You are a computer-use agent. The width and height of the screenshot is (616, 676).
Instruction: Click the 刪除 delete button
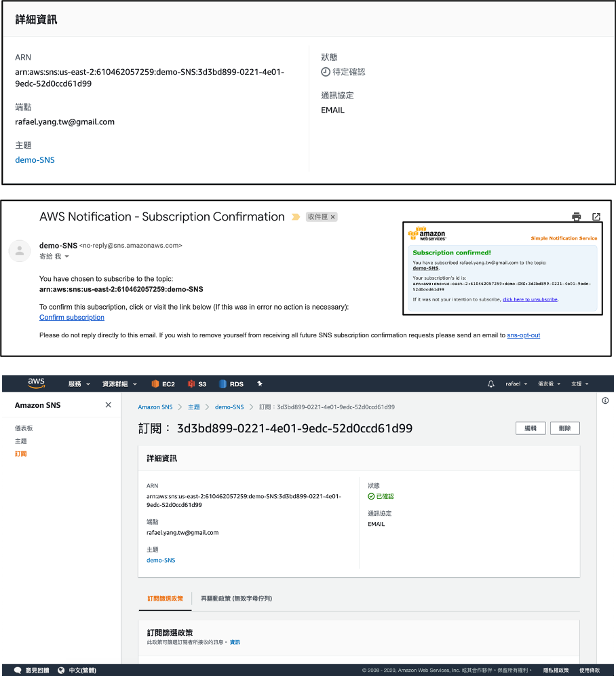point(564,428)
